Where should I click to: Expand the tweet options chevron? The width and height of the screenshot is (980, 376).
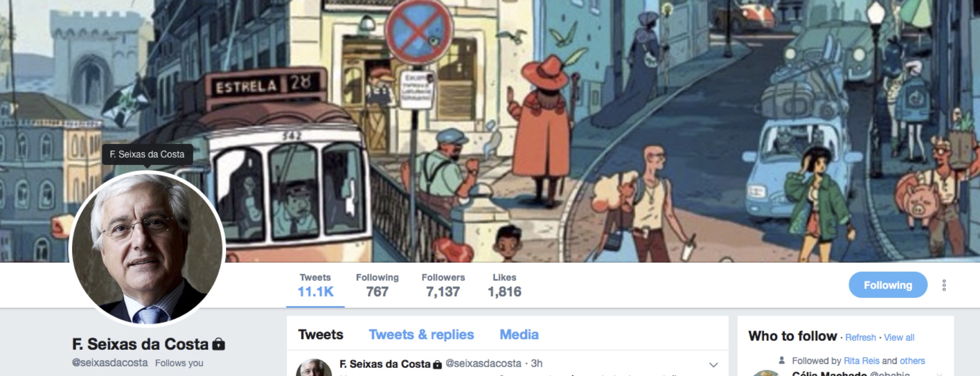coord(713,365)
